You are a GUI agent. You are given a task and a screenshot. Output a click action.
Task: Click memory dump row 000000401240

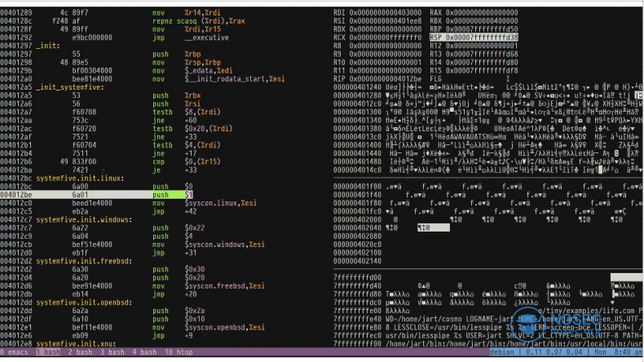pos(488,87)
